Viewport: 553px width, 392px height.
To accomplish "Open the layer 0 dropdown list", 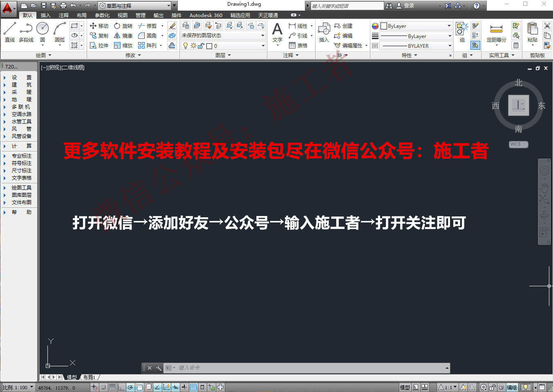I will point(223,46).
